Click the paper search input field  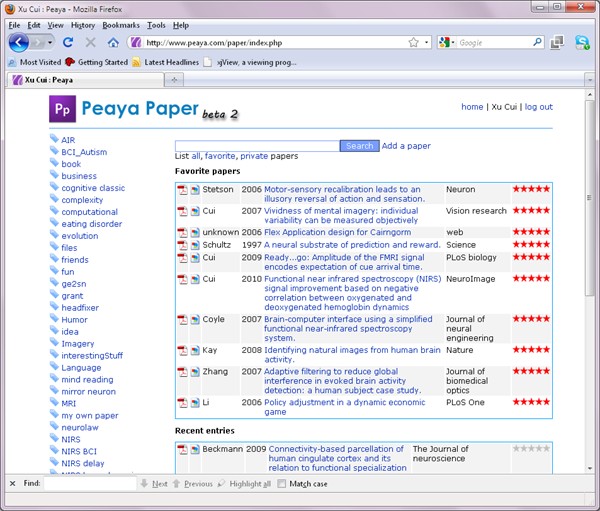tap(257, 146)
